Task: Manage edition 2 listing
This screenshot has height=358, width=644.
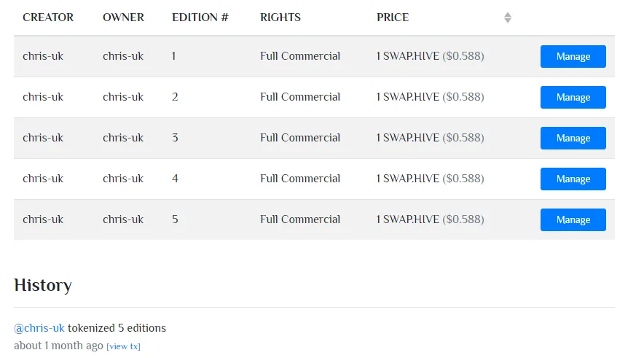Action: [573, 97]
